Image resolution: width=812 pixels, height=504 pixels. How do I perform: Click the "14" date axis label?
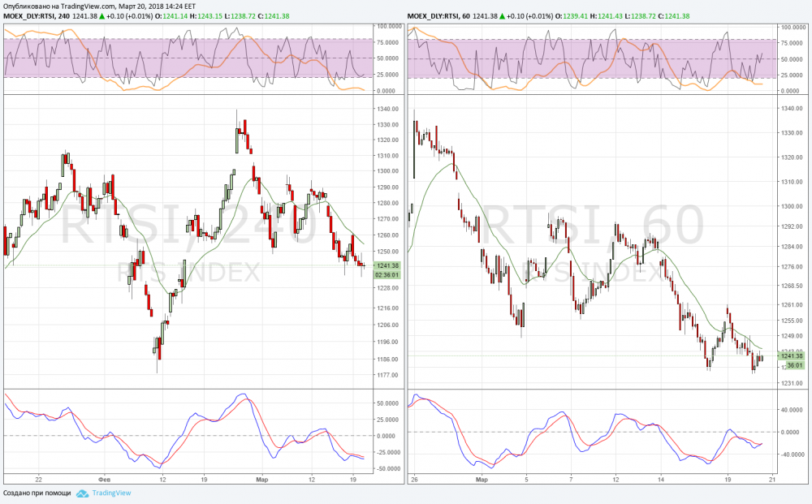click(661, 480)
